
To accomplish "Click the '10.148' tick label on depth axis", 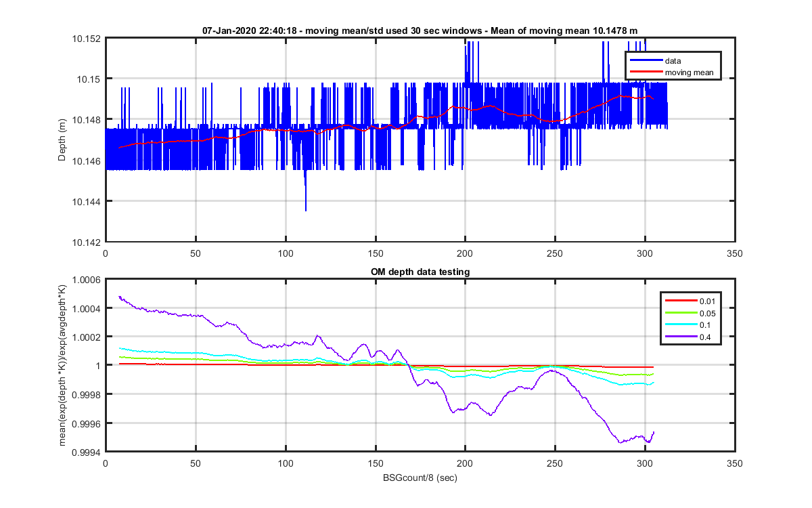I will [87, 120].
